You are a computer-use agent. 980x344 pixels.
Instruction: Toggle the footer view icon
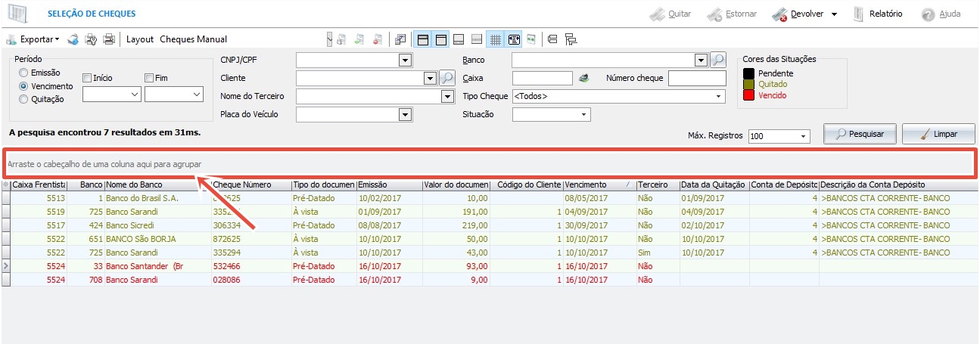[459, 39]
